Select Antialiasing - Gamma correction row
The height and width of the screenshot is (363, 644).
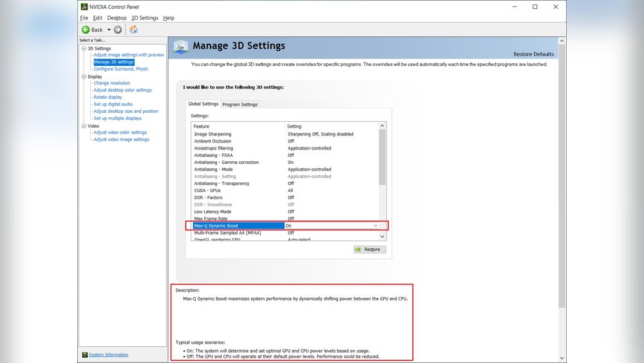coord(285,162)
